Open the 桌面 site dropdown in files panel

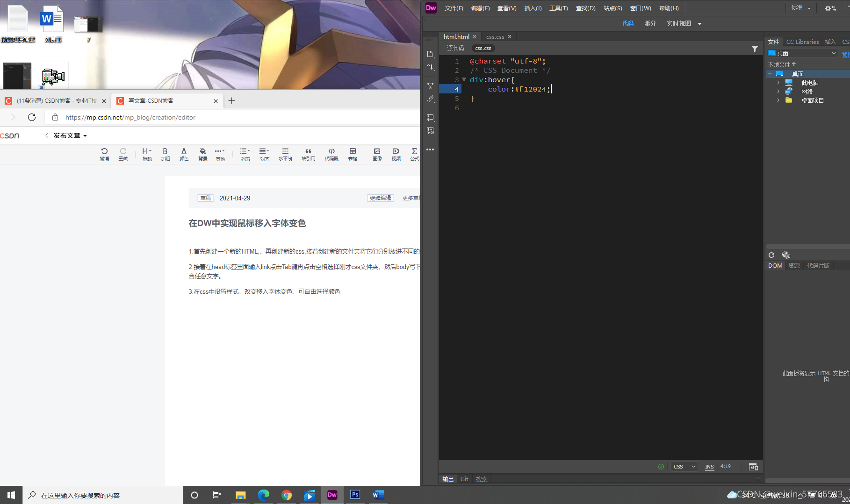coord(802,53)
